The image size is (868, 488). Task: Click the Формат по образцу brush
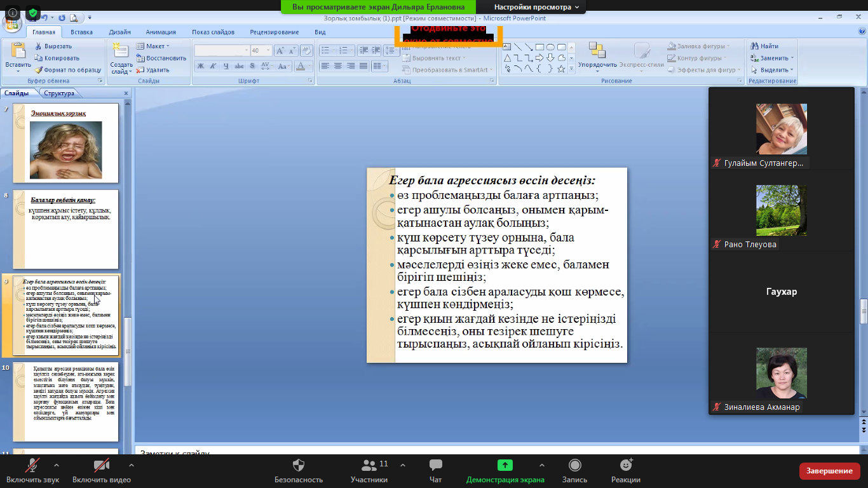(x=39, y=70)
